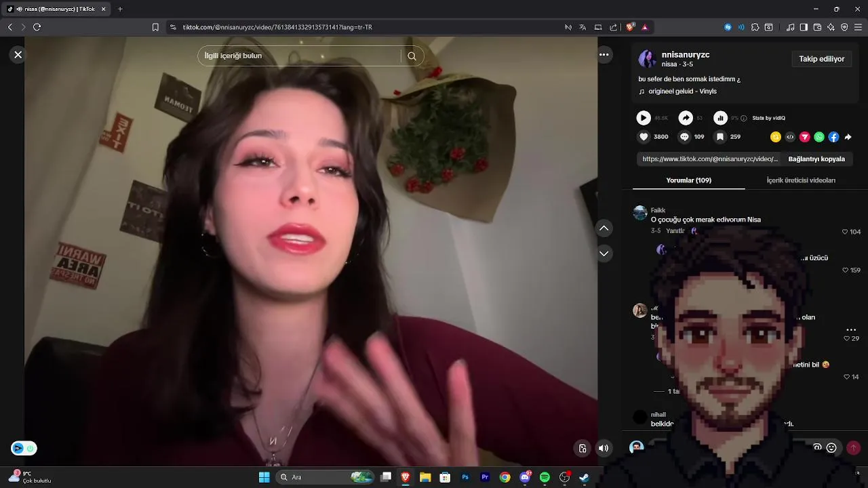This screenshot has width=868, height=488.
Task: Like the reply showing 14 likes
Action: point(846,377)
